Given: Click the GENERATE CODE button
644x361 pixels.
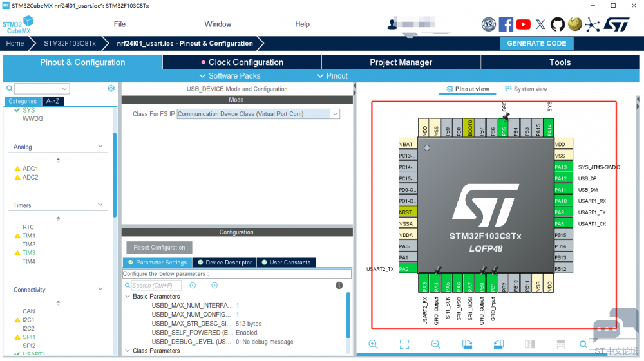Looking at the screenshot, I should (536, 44).
